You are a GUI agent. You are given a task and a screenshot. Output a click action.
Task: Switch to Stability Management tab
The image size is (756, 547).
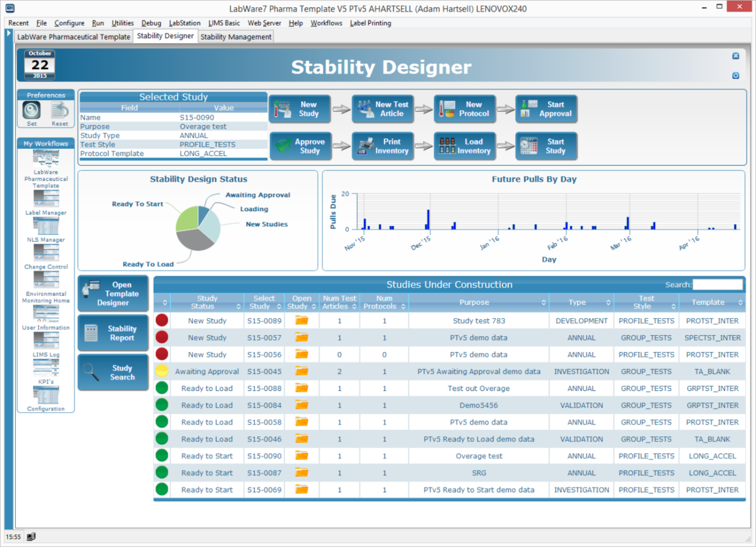tap(236, 37)
